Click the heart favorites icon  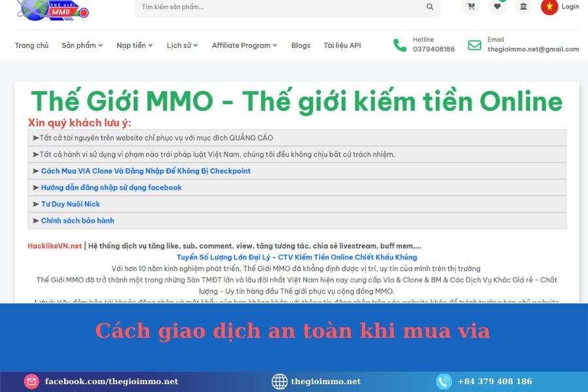click(x=497, y=7)
